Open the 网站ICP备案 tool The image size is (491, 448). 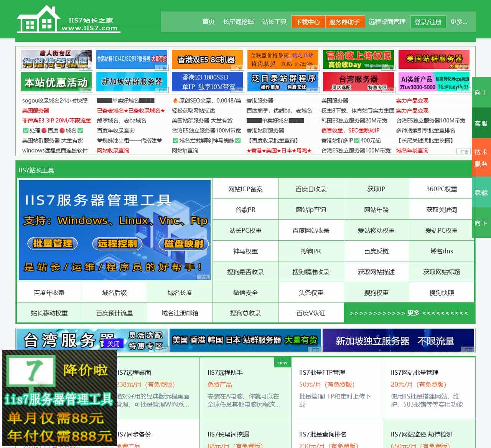(x=245, y=189)
